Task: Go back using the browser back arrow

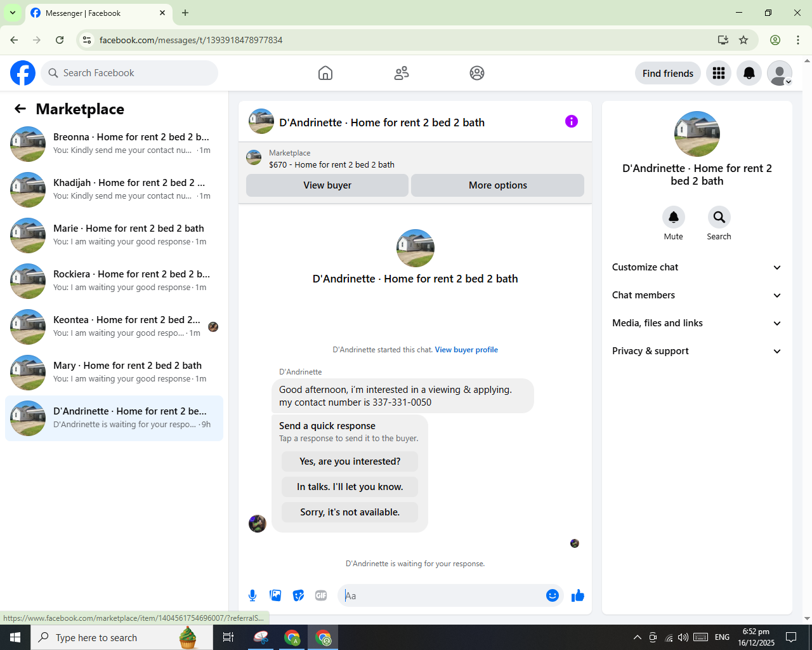Action: pyautogui.click(x=14, y=40)
